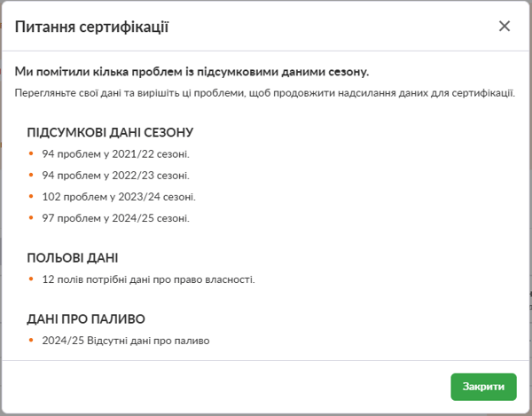The width and height of the screenshot is (532, 416).
Task: Click the ПІДСУМКОВІ ДАНІ СЕЗОНУ heading
Action: pos(111,133)
